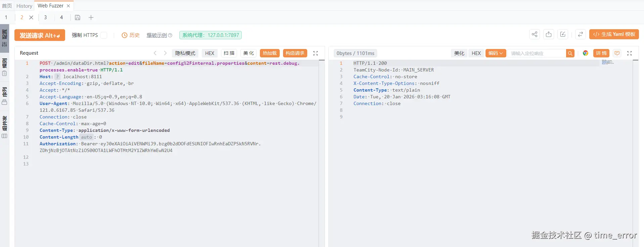Click the Authorization header line in request
Viewport: 644px width, 247px height.
(x=150, y=147)
